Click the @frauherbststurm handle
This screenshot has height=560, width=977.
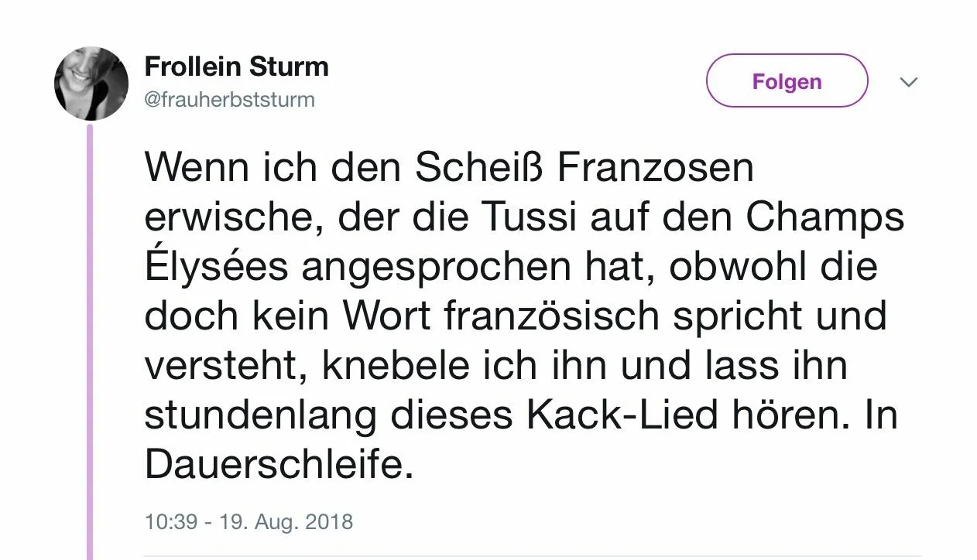tap(229, 100)
